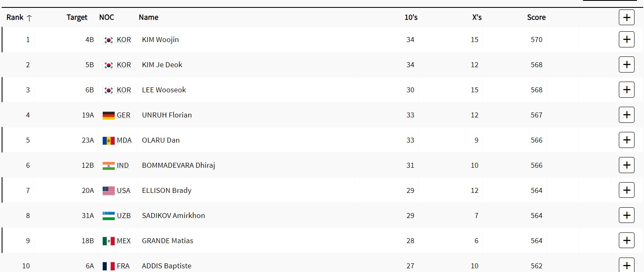Expand details for KIM Woojin row
The image size is (644, 272).
(626, 40)
